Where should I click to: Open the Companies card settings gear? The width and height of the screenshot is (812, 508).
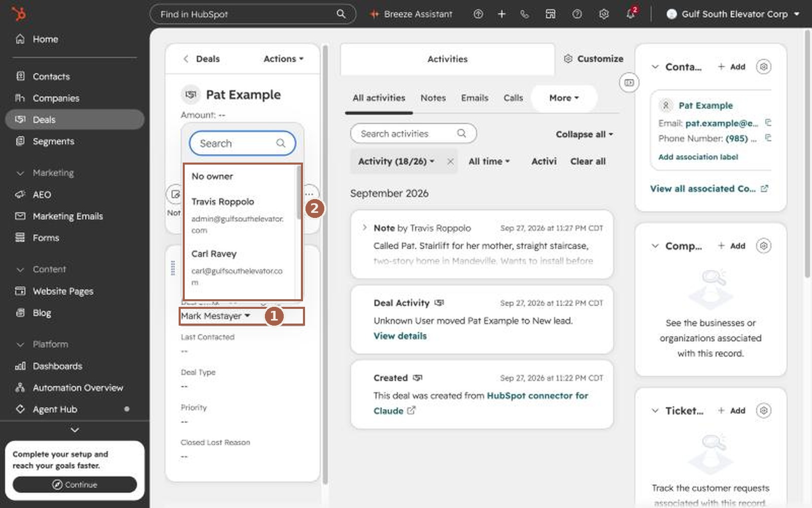[x=764, y=246]
